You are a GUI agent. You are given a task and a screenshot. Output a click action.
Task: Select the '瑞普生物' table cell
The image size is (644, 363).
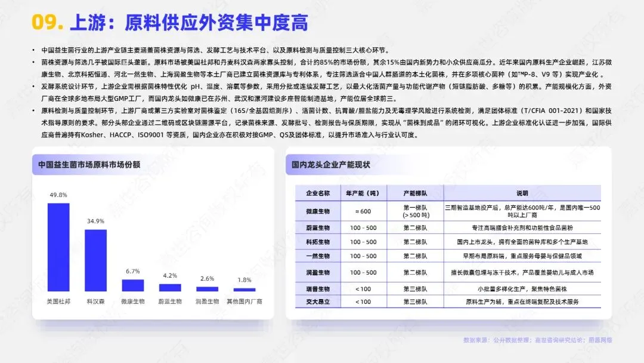[x=318, y=289]
